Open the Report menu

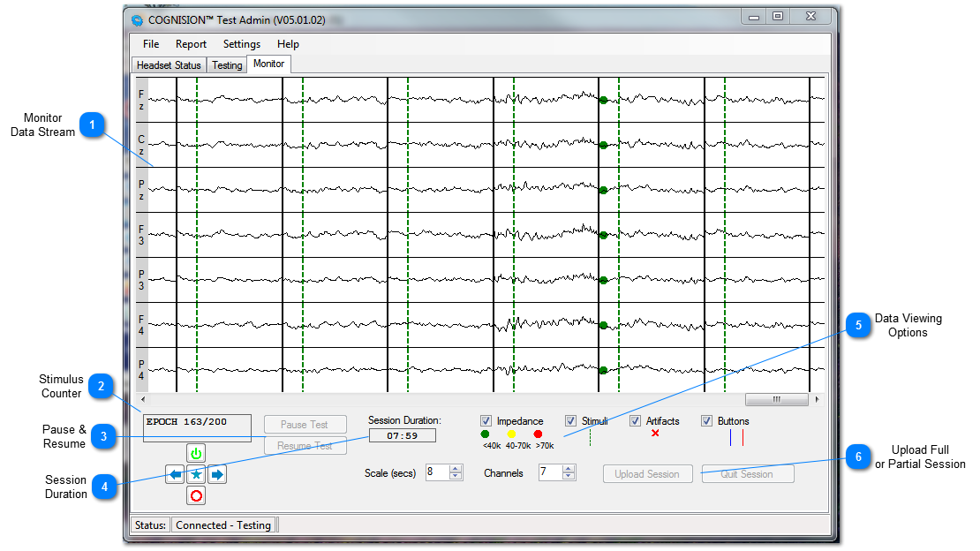pos(191,44)
